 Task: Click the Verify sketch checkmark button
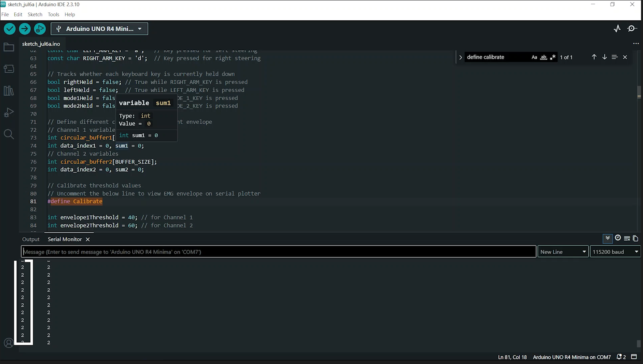[10, 29]
